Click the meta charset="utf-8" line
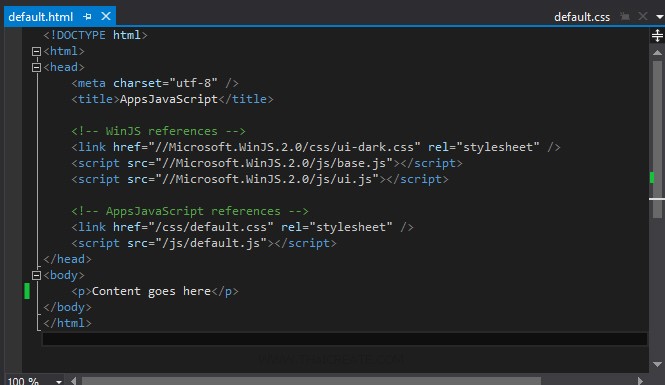Image resolution: width=665 pixels, height=385 pixels. (155, 83)
